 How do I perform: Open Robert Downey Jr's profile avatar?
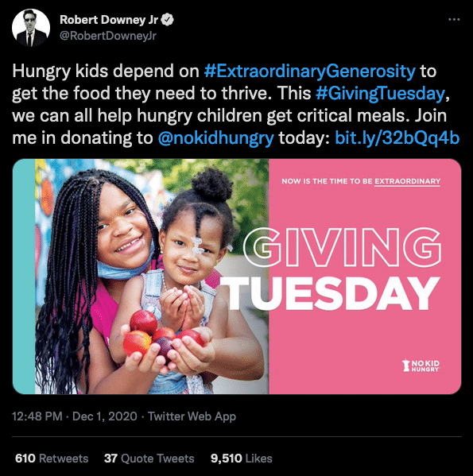[31, 28]
